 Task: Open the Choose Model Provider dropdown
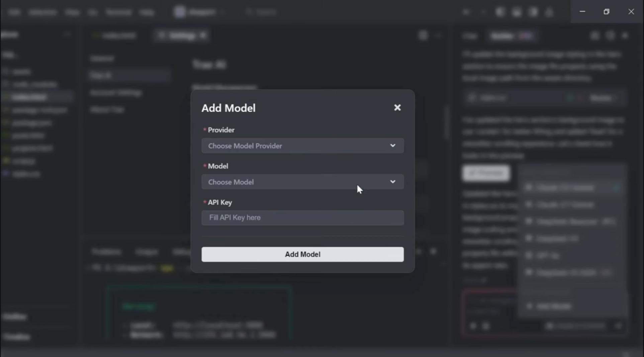click(x=302, y=146)
